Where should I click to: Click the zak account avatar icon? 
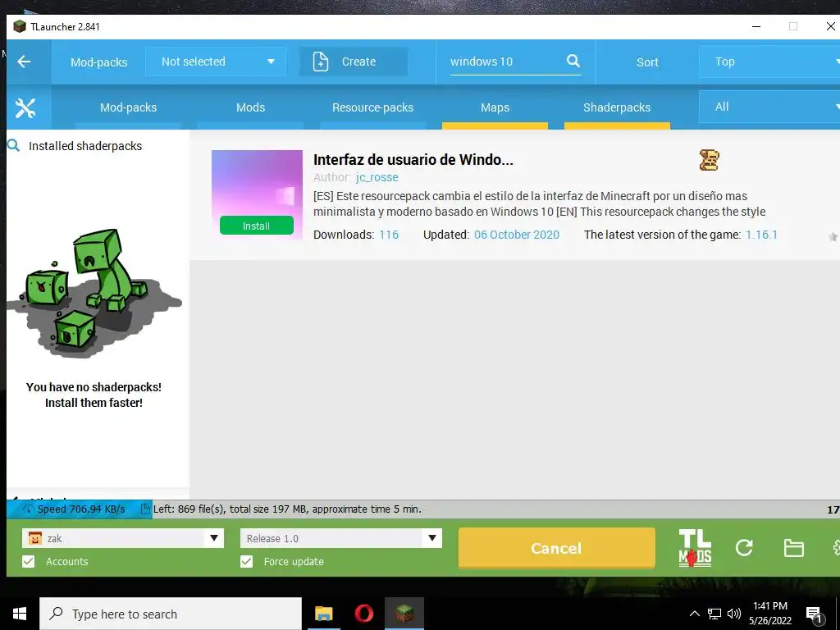tap(34, 538)
